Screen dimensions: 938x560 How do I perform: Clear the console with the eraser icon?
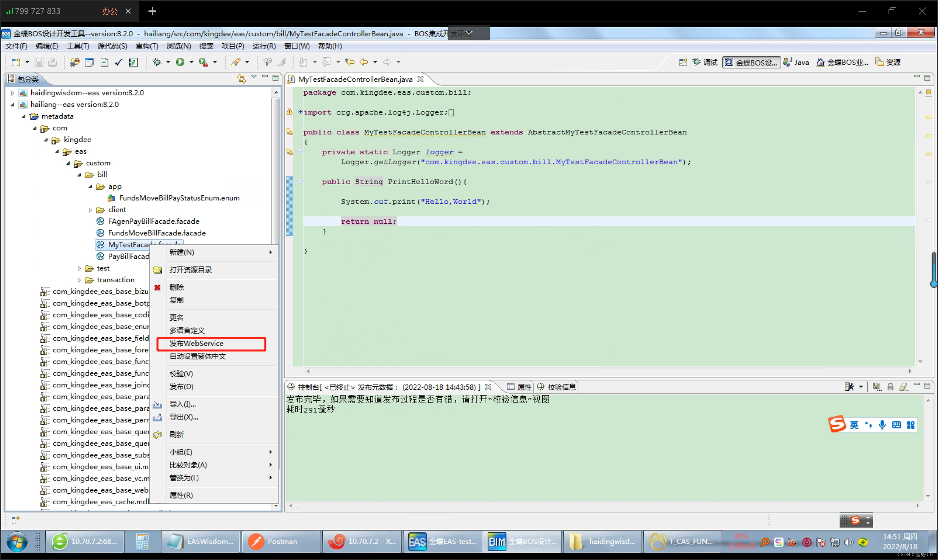pyautogui.click(x=903, y=387)
